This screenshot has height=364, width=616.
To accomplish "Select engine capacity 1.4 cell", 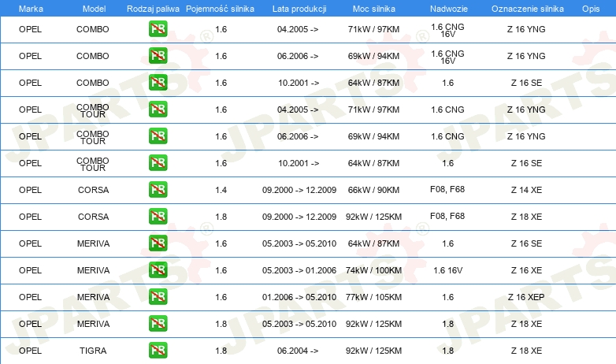I will pos(221,190).
